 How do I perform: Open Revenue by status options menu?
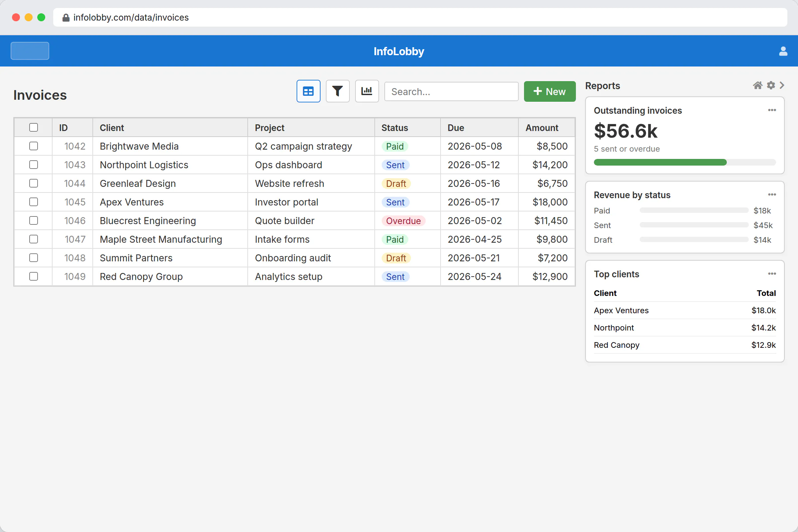[771, 195]
